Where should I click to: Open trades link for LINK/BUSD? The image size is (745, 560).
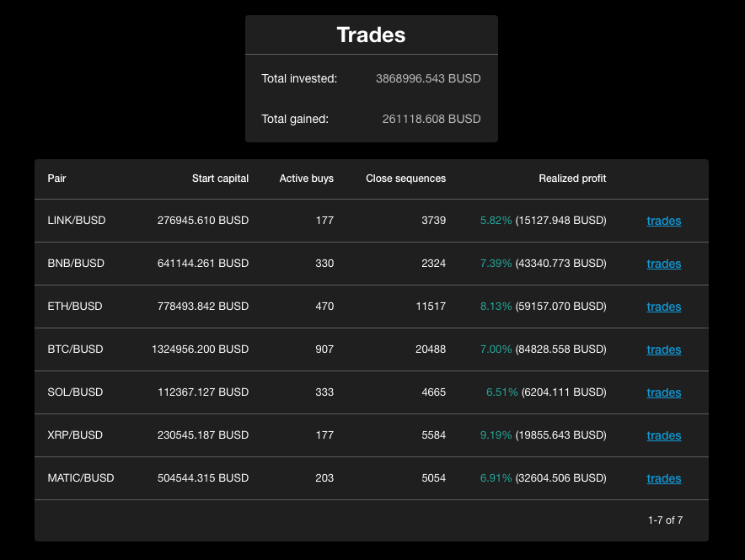coord(663,221)
